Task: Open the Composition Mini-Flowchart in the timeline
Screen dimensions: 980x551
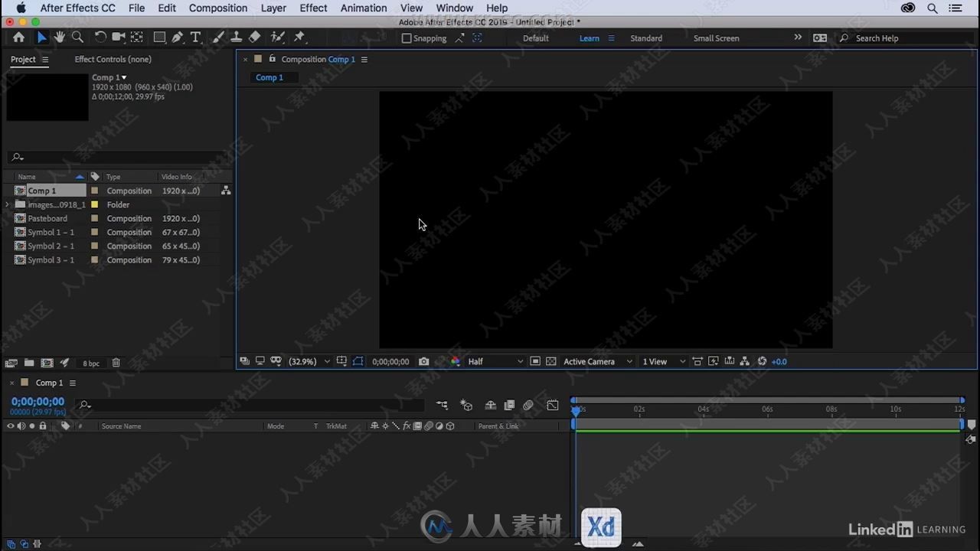Action: coord(442,405)
